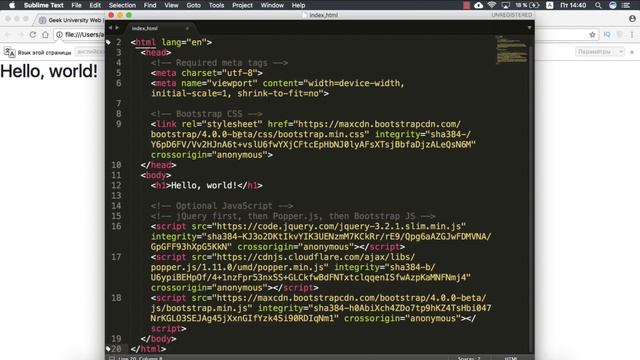This screenshot has width=640, height=360.
Task: Open the Wi-Fi status menu
Action: pos(492,5)
